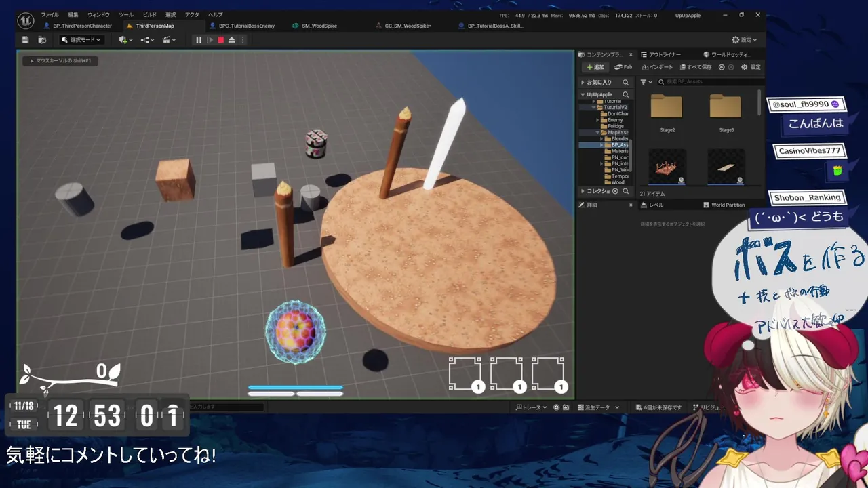Collapse the UpUpApple tree section

(583, 94)
